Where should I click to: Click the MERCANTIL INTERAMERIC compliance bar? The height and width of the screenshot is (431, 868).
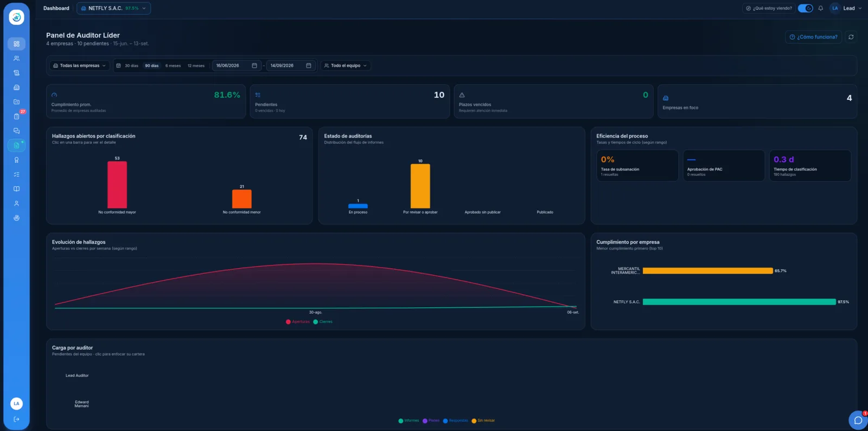point(707,271)
